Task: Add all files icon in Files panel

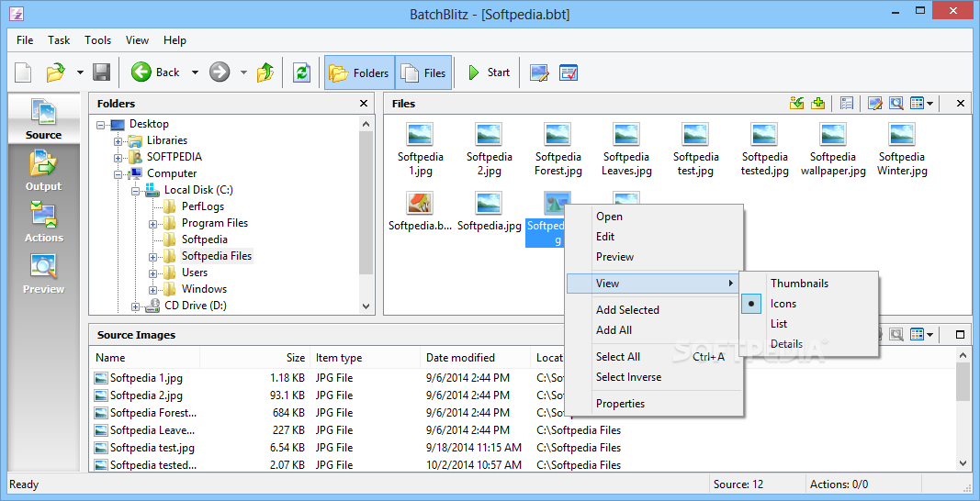Action: pyautogui.click(x=817, y=103)
